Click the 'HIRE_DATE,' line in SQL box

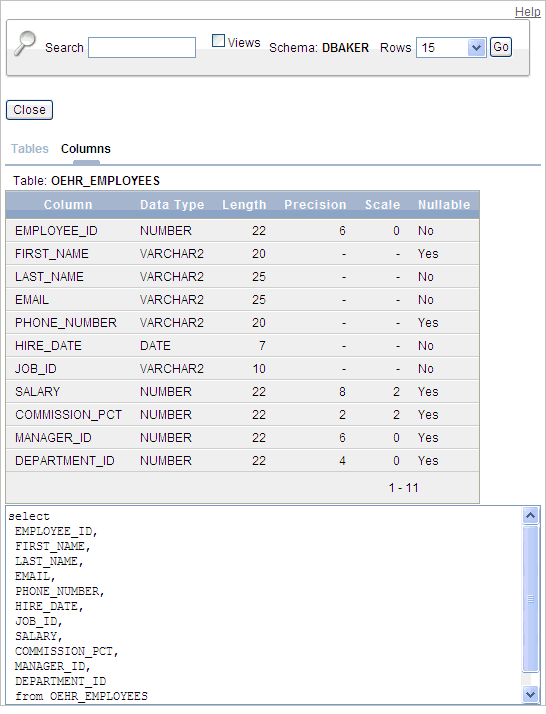(49, 607)
